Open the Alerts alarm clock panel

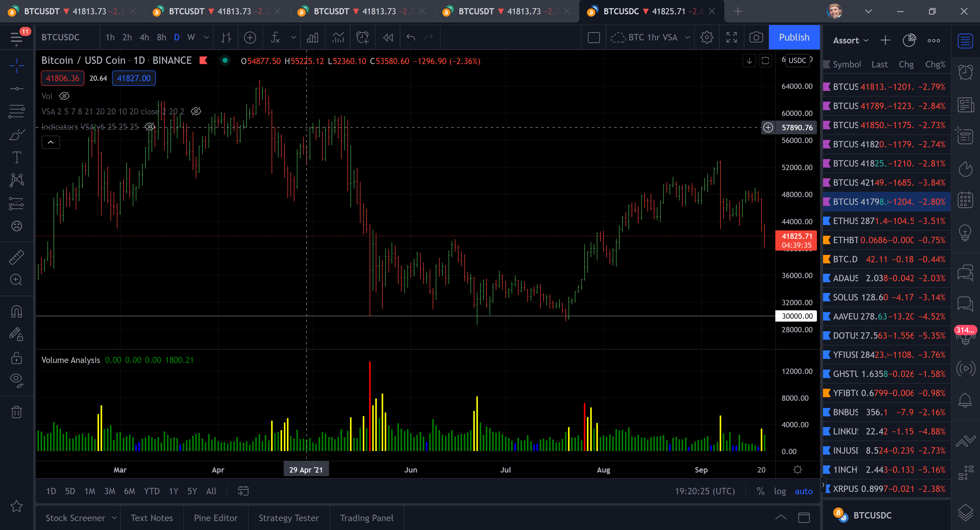(x=965, y=72)
